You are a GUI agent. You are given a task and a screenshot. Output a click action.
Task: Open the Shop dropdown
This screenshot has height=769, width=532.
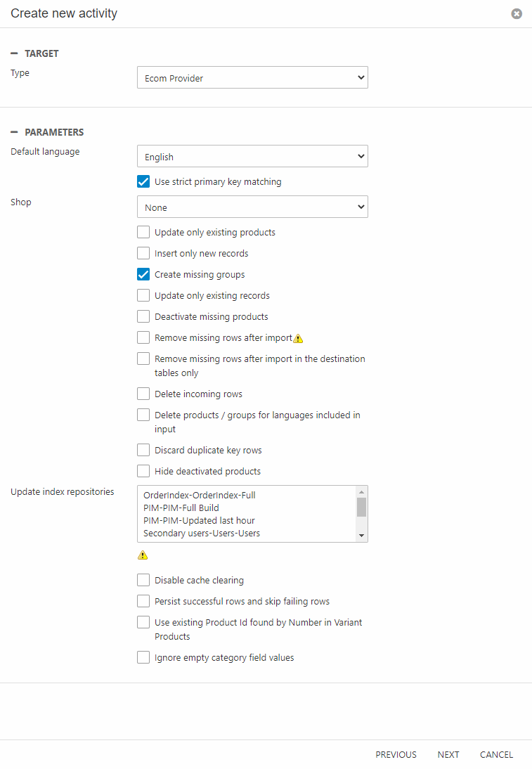pos(252,207)
